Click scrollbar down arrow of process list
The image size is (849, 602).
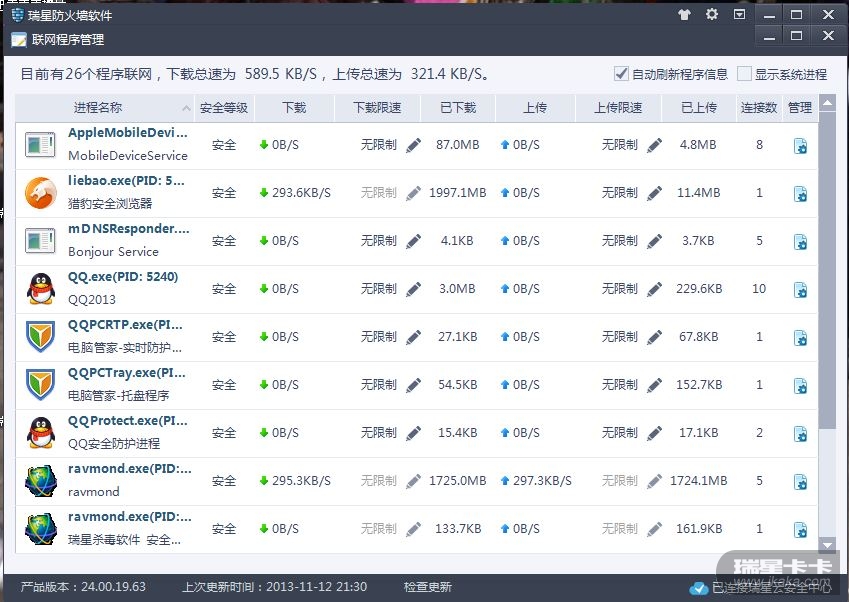coord(827,545)
